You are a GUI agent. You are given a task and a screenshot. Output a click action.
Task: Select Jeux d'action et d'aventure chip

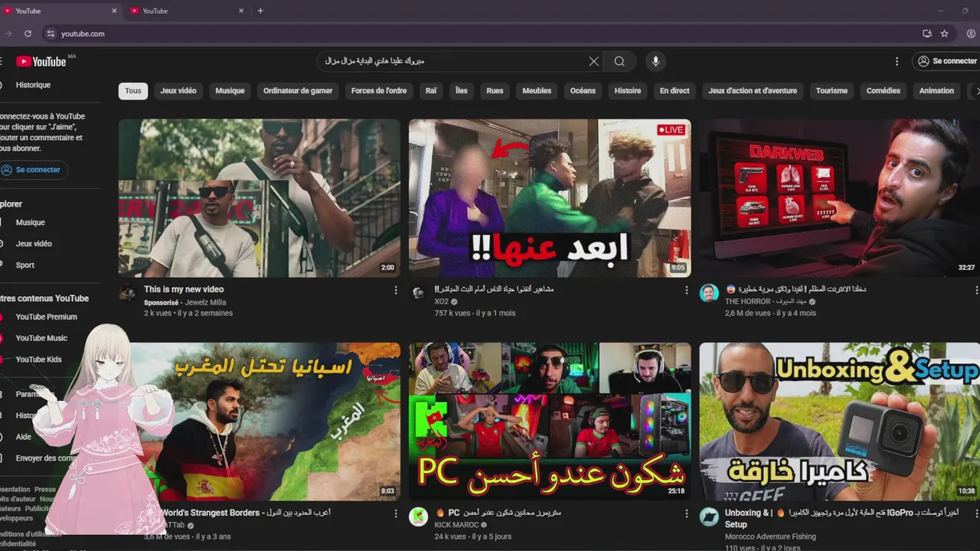coord(753,90)
